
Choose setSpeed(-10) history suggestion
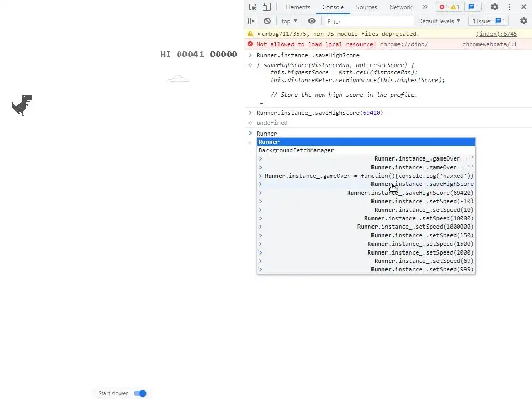click(x=366, y=201)
